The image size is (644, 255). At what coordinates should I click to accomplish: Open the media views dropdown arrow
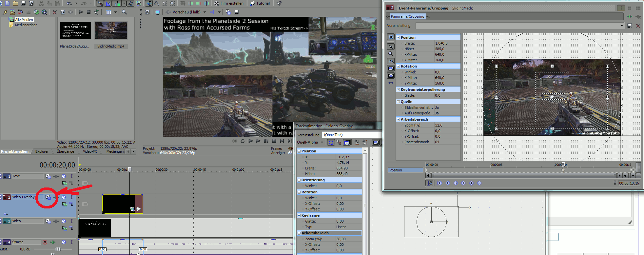[115, 12]
